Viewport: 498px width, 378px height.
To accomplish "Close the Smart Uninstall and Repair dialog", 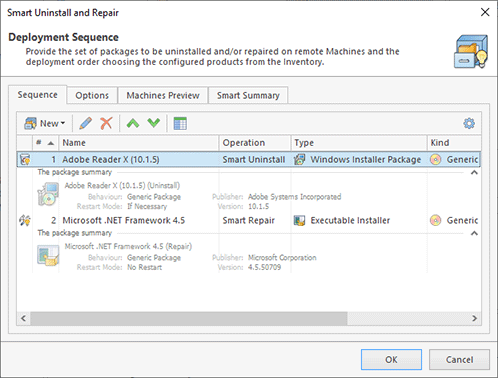I will (485, 12).
